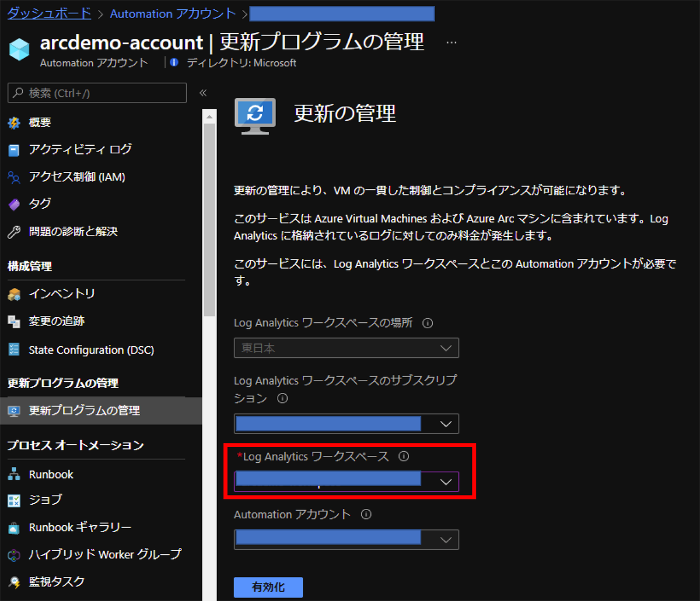Go to ダッシュボード breadcrumb link
Image resolution: width=700 pixels, height=601 pixels.
click(x=49, y=13)
